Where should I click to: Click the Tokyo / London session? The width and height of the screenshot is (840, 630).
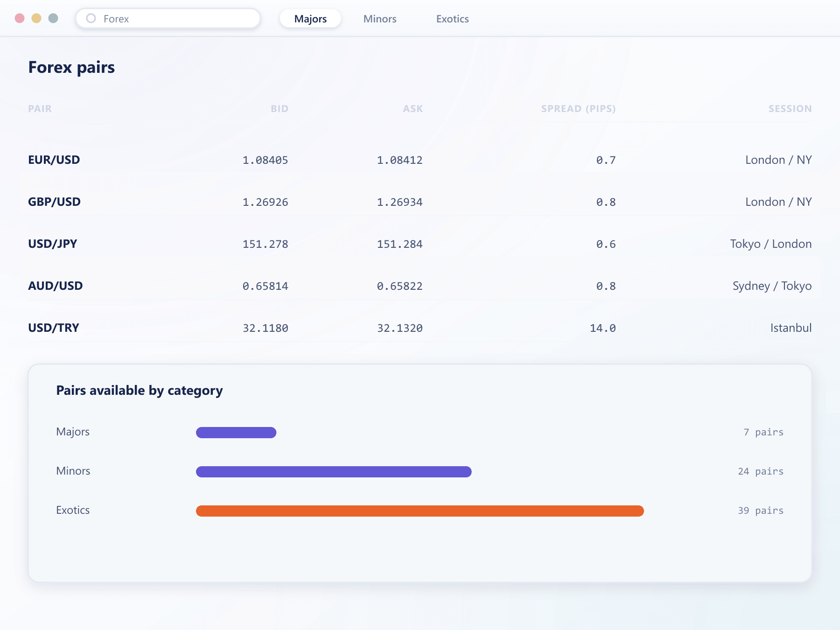point(771,244)
